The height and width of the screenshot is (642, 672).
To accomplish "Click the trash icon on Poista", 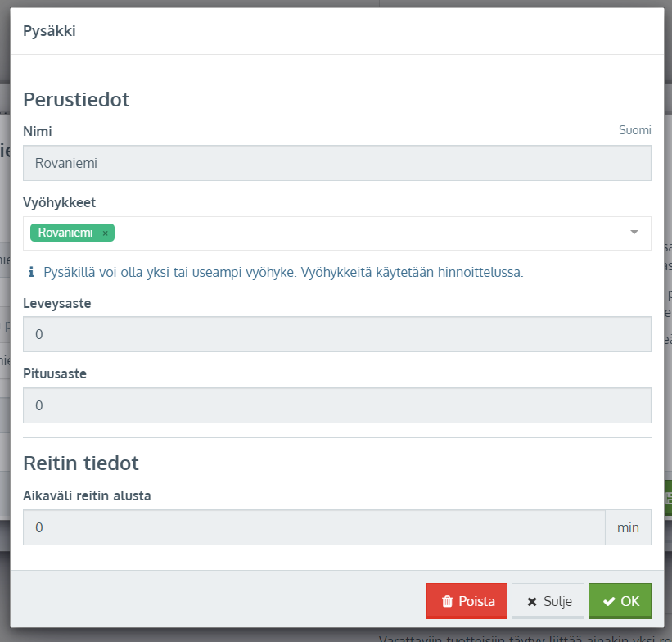I will pyautogui.click(x=447, y=601).
